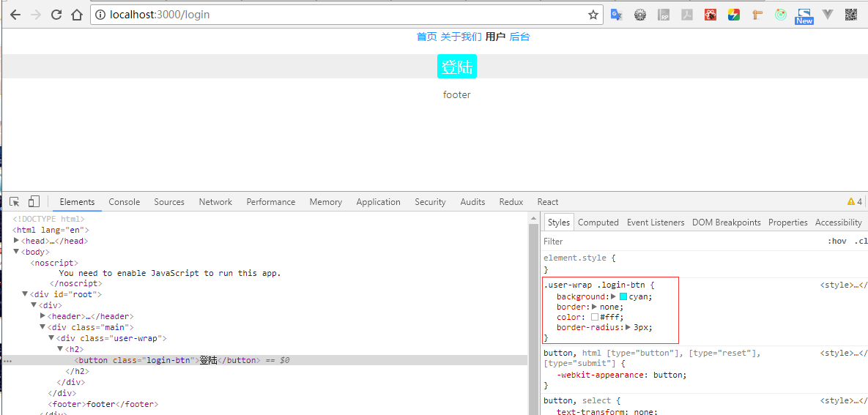The height and width of the screenshot is (415, 868).
Task: Click the 关于我们 navigation link
Action: [x=461, y=37]
